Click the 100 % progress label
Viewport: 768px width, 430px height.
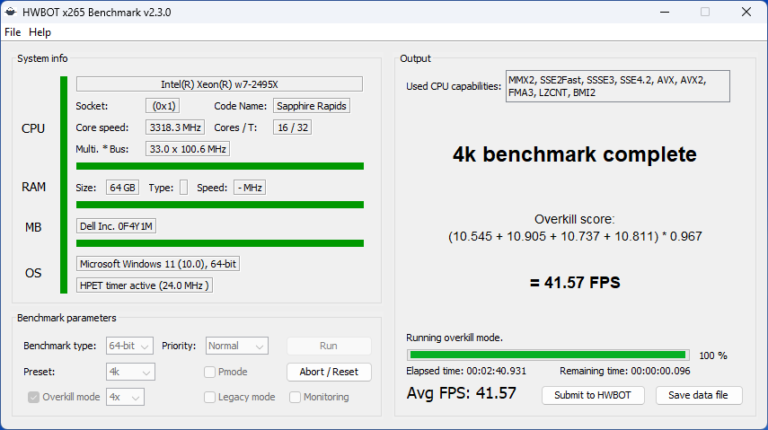pos(713,356)
